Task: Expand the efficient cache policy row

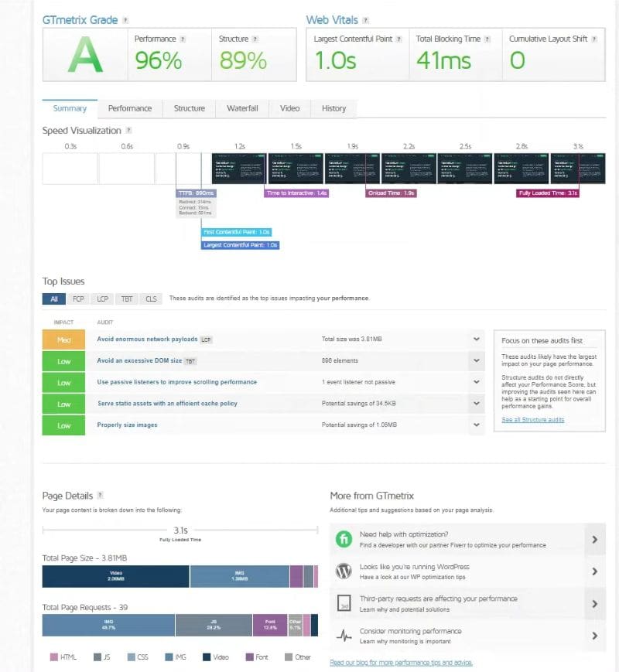Action: (x=476, y=404)
